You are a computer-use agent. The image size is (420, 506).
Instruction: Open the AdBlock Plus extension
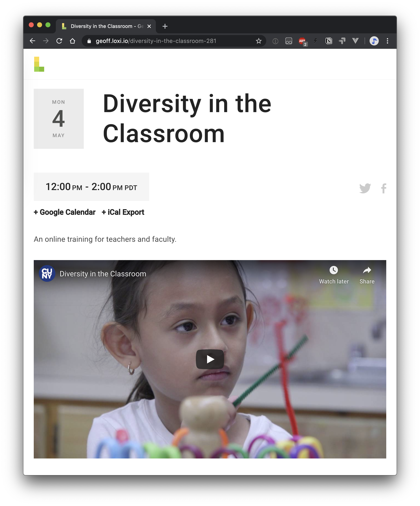click(x=302, y=41)
